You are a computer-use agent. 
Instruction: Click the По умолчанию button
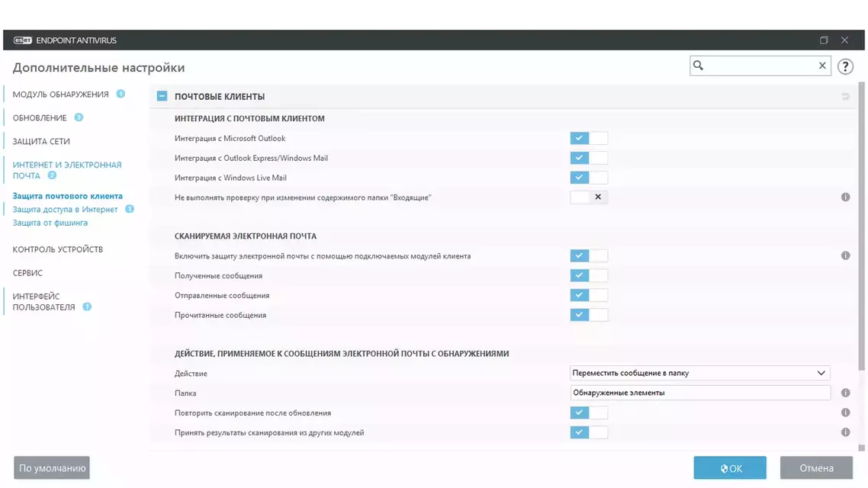click(52, 468)
